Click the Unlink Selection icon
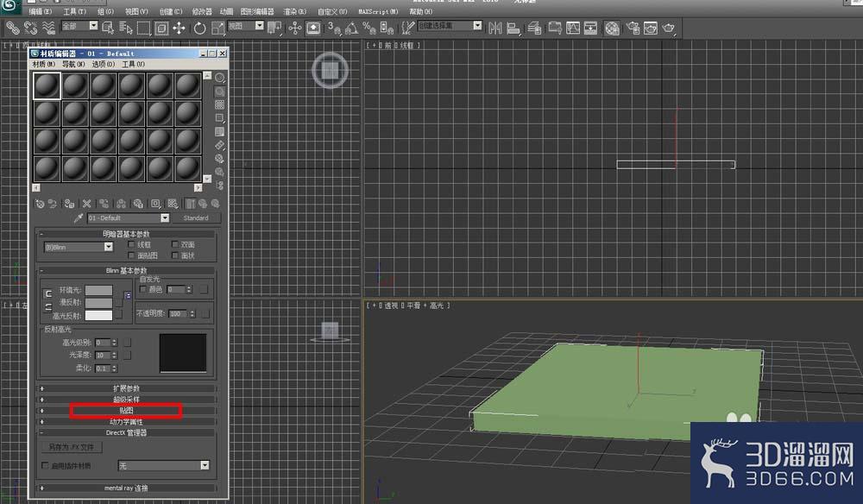 pyautogui.click(x=30, y=28)
